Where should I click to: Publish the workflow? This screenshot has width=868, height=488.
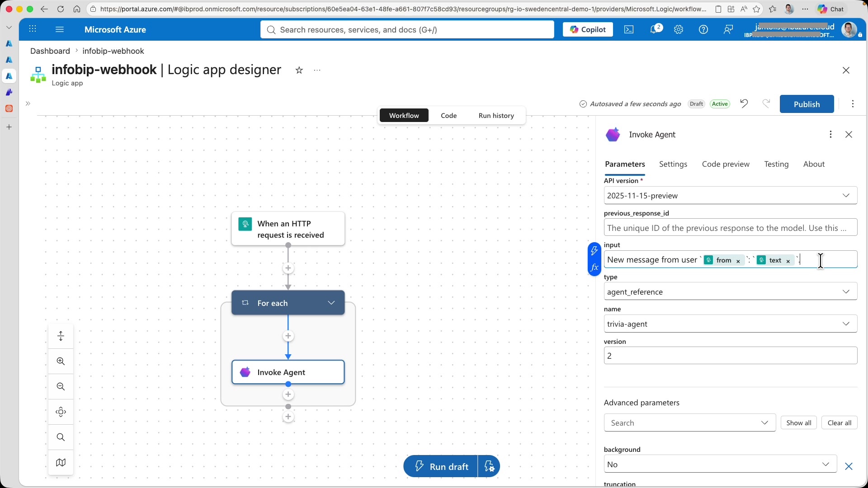807,104
